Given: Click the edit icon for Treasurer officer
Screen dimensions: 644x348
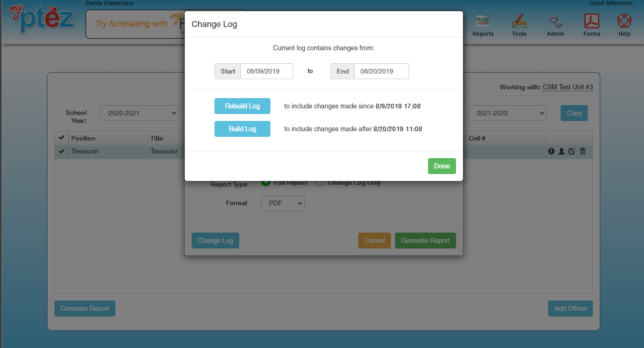Looking at the screenshot, I should 572,151.
